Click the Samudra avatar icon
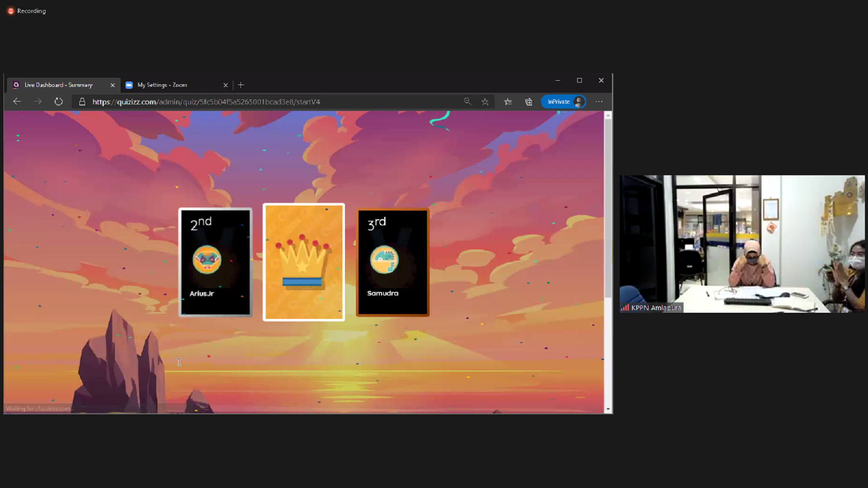The image size is (868, 488). click(384, 259)
